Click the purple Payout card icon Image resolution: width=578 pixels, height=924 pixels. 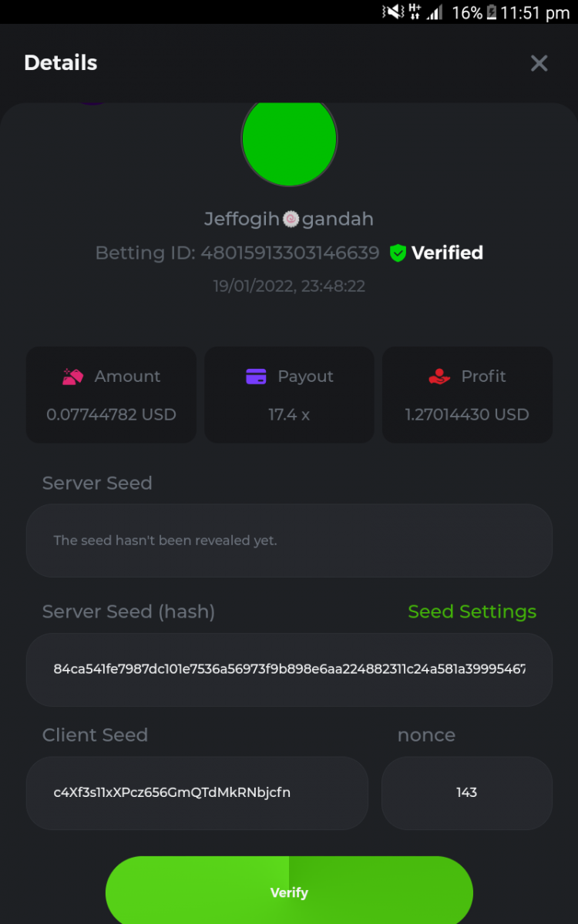[256, 377]
